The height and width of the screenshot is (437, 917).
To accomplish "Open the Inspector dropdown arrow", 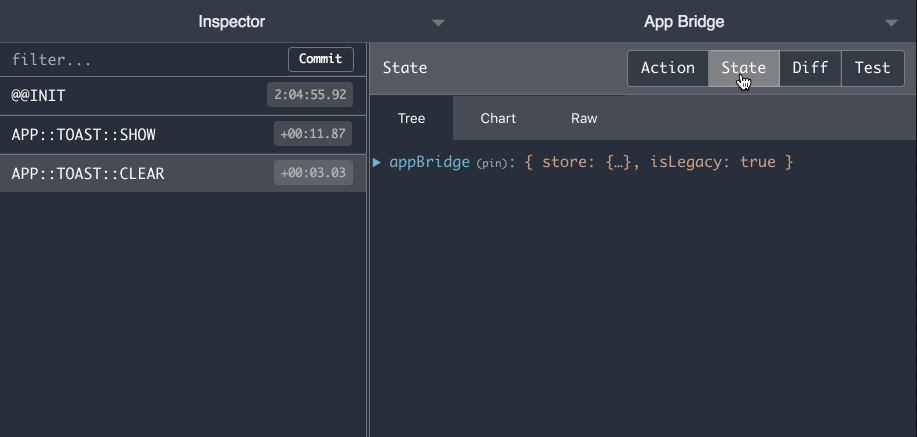I will coord(438,23).
